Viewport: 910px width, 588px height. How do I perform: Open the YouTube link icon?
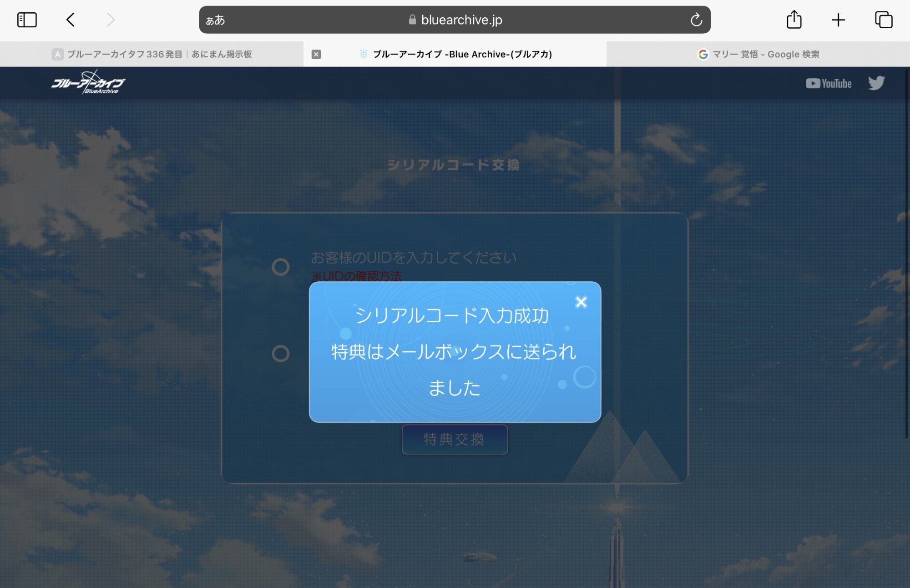829,83
